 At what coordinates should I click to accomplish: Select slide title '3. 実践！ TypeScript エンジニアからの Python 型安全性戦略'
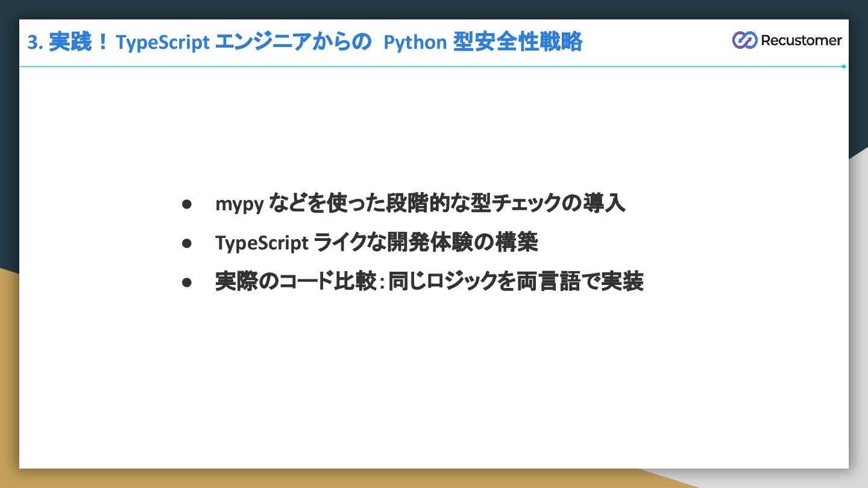click(305, 42)
